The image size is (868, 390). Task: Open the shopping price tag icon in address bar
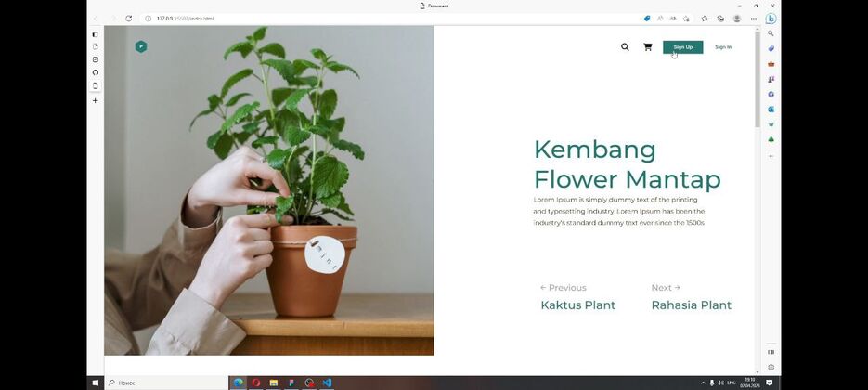coord(646,19)
